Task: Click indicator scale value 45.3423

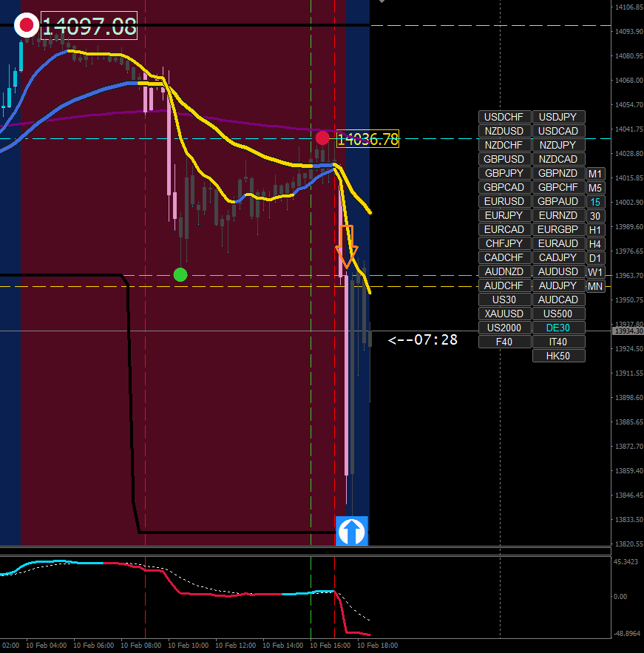Action: (x=626, y=562)
